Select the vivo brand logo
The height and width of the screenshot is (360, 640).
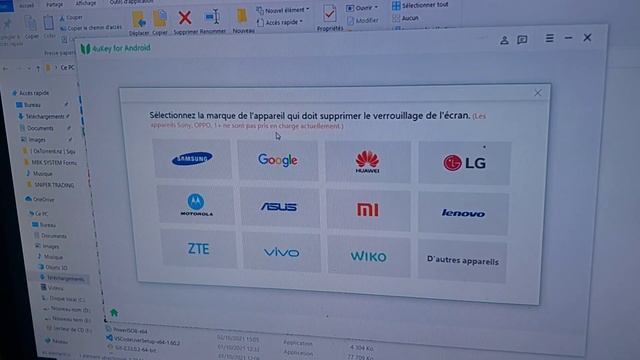tap(282, 252)
